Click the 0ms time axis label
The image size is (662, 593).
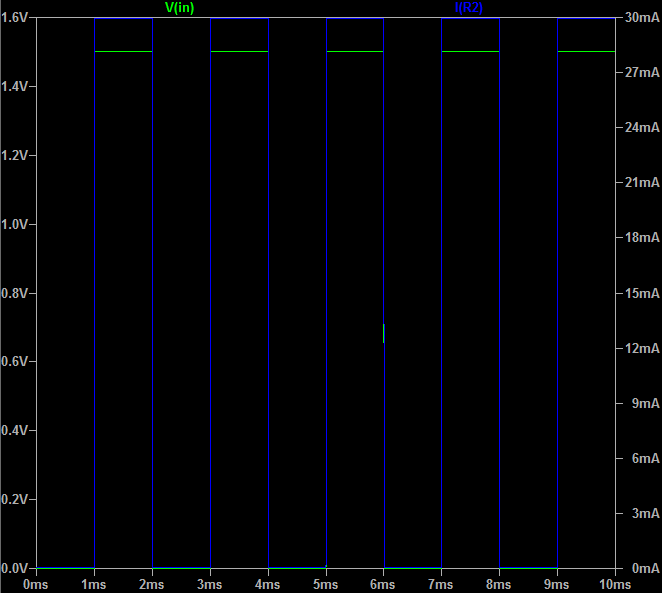[36, 583]
